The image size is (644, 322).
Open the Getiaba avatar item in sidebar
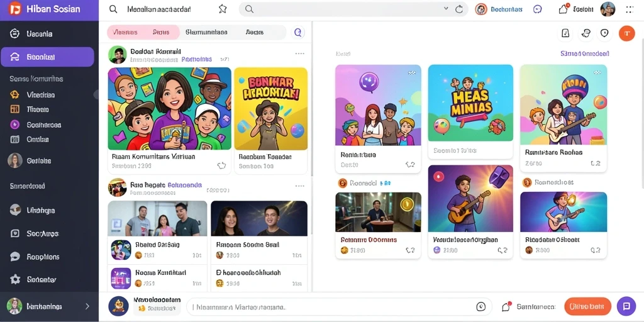click(x=30, y=160)
